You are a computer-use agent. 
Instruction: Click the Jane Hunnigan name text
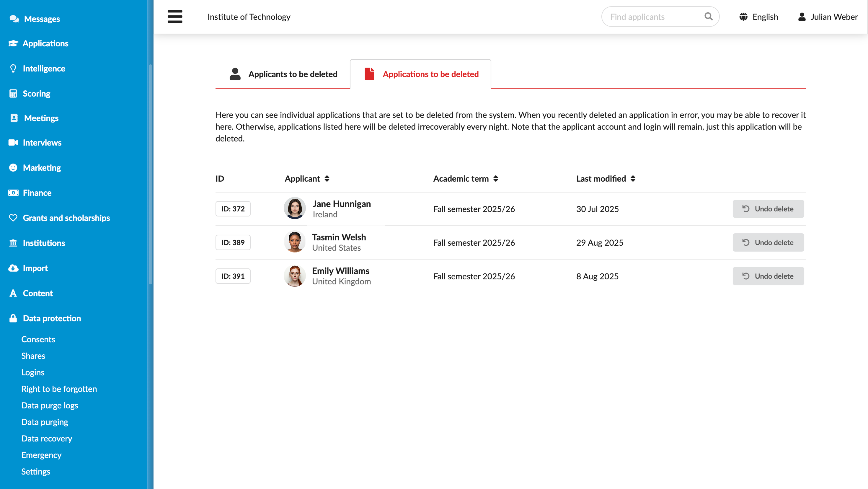click(x=342, y=204)
